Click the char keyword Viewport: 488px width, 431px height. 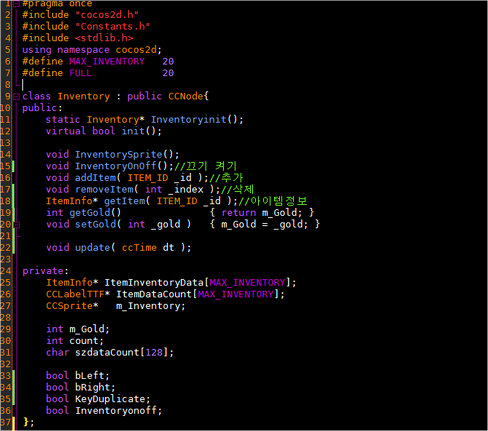coord(57,352)
